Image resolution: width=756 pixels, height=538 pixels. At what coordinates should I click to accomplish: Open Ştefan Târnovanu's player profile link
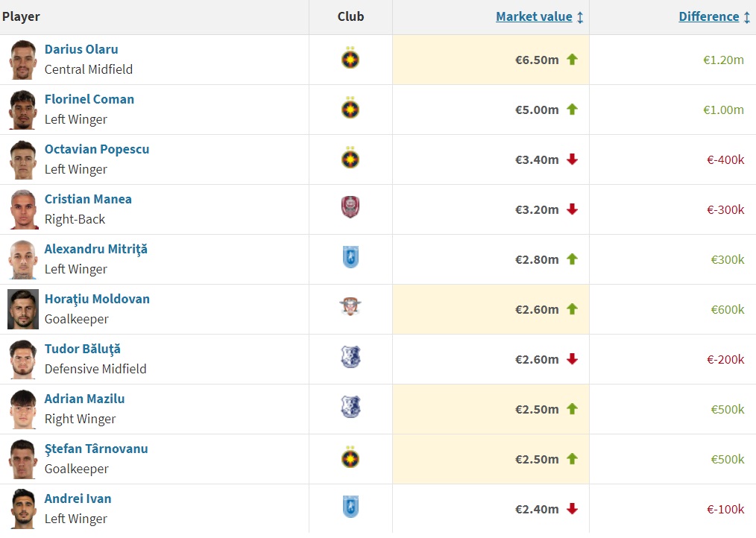pyautogui.click(x=95, y=449)
